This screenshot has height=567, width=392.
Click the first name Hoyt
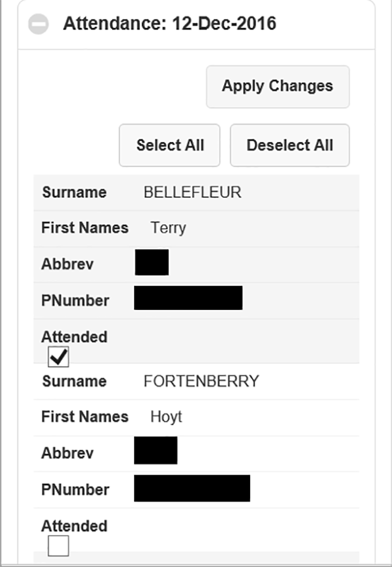166,417
